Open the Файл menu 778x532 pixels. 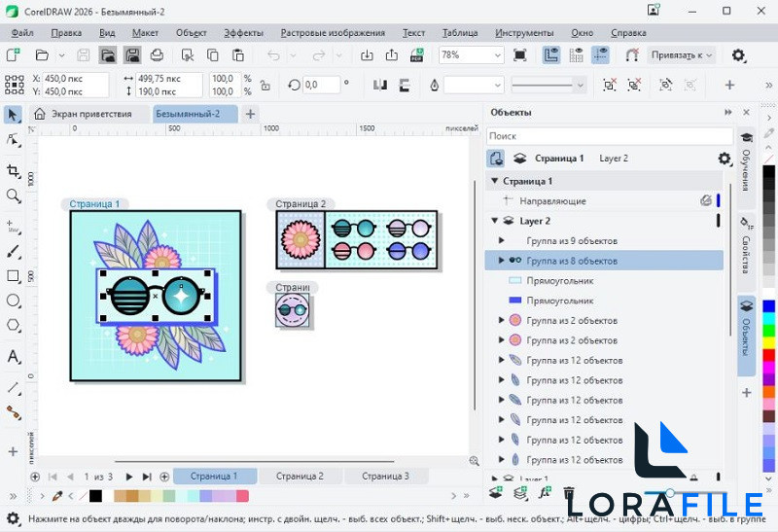tap(21, 33)
